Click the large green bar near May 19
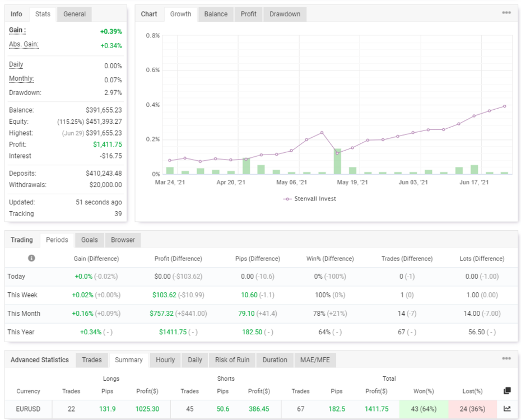Viewport: 521px width, 420px height. tap(337, 161)
